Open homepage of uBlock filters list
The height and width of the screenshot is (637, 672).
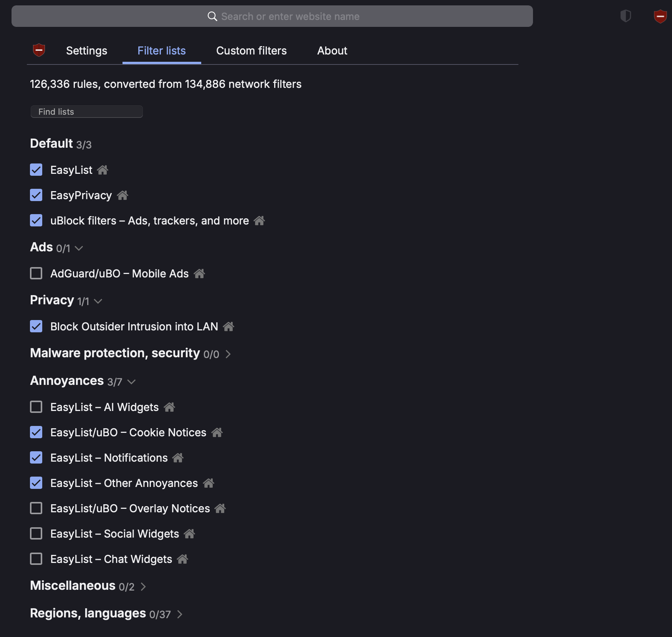(260, 221)
